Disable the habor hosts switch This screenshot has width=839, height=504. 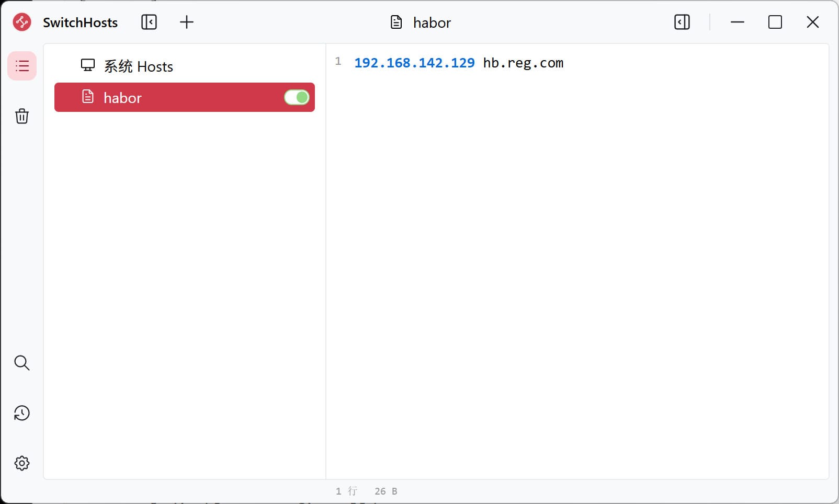tap(297, 97)
